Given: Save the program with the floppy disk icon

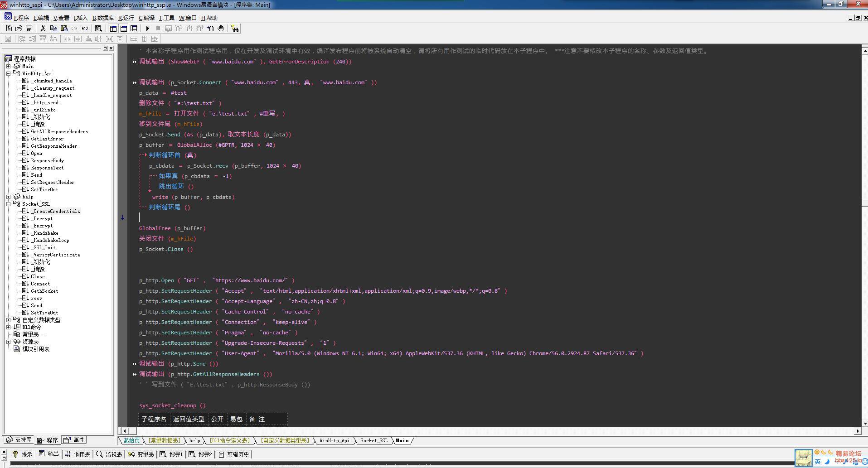Looking at the screenshot, I should [29, 28].
